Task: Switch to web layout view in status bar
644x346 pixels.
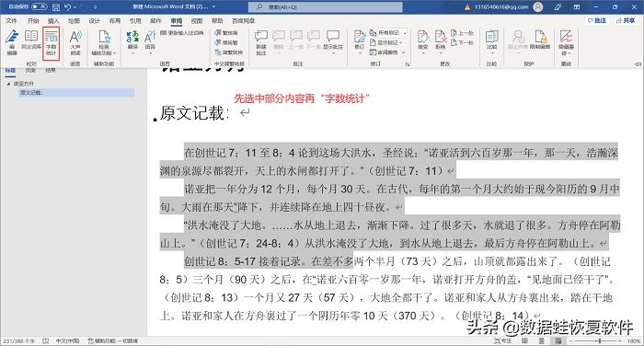Action: 558,341
